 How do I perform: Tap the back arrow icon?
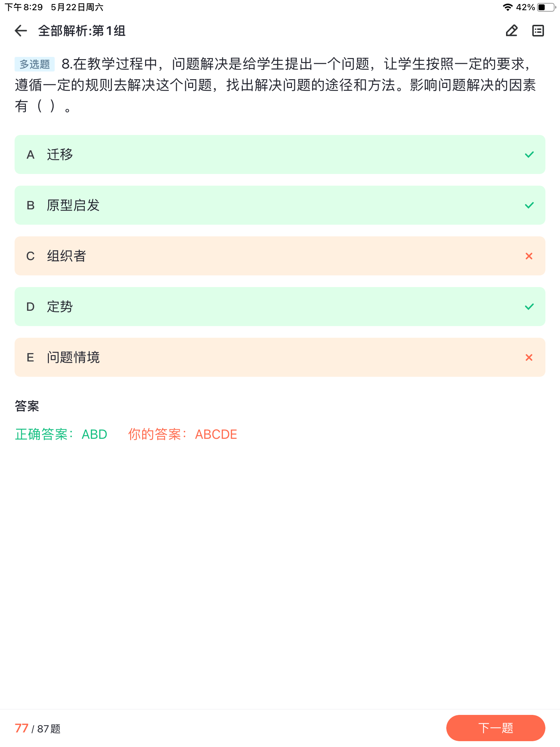coord(21,31)
